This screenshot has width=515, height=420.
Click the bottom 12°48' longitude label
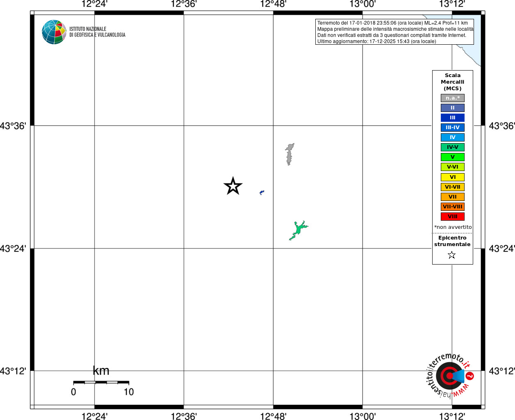[x=273, y=416]
